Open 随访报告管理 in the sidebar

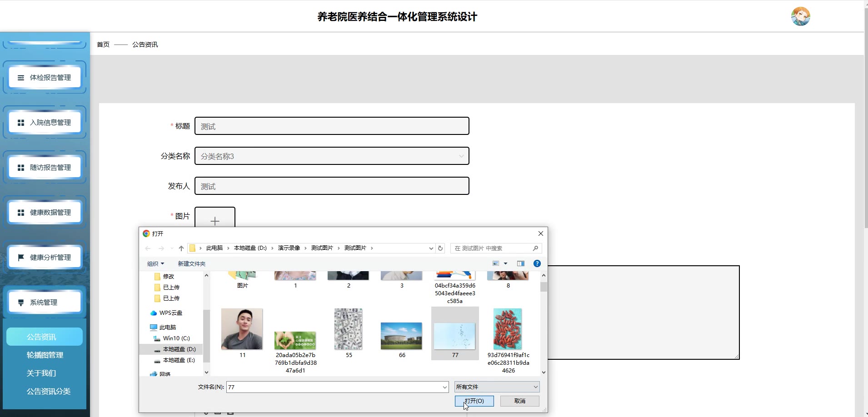(x=45, y=168)
